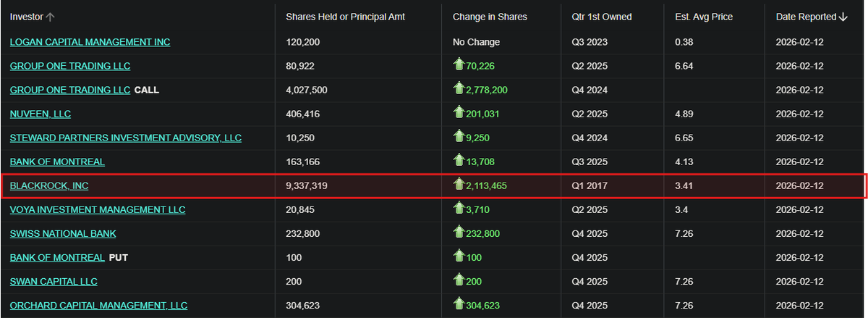Click green up arrow beside 70,226
The image size is (868, 318).
coord(458,66)
